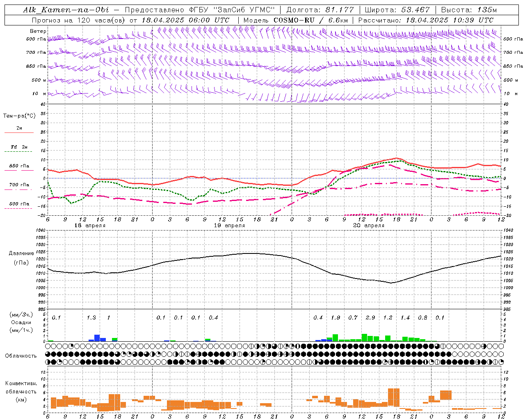The image size is (525, 420).
Task: Click the 0.8 precipitation total value
Action: pyautogui.click(x=422, y=318)
